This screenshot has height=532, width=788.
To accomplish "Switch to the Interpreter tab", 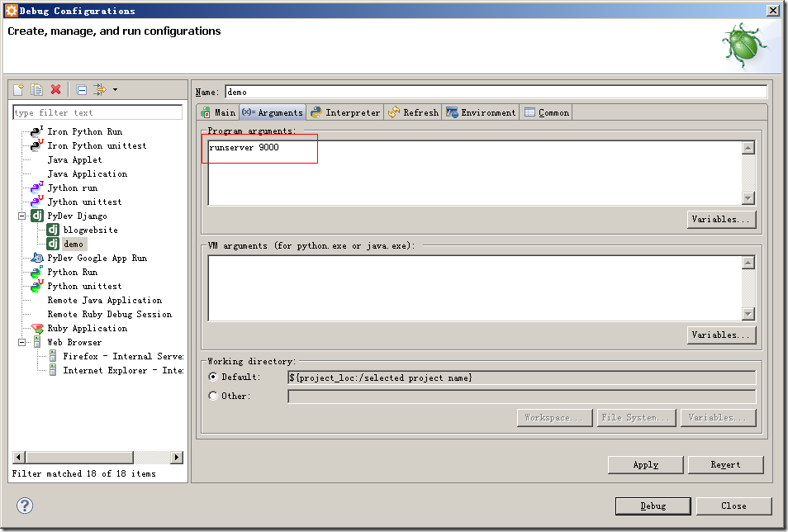I will [x=345, y=112].
